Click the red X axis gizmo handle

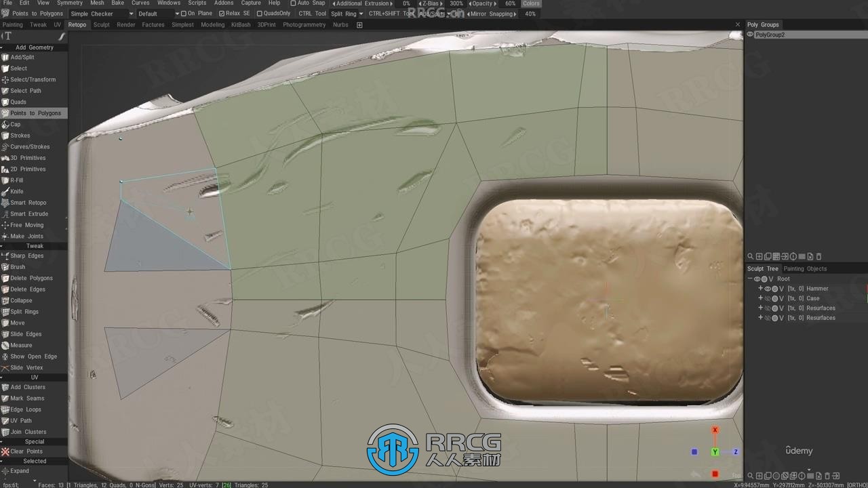tap(715, 430)
